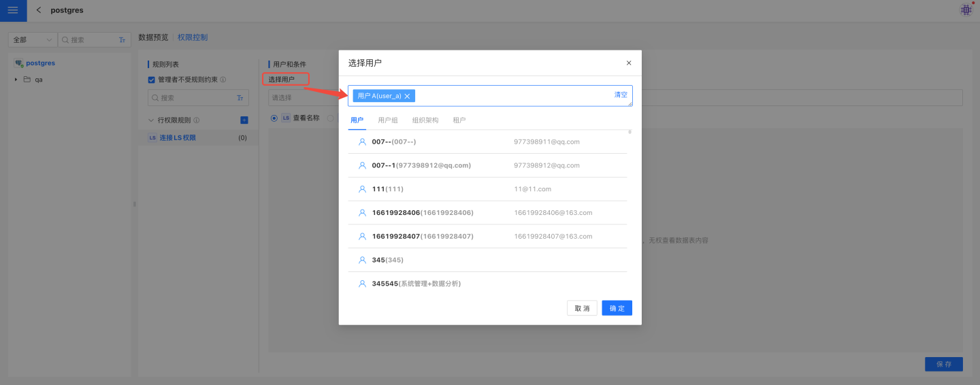Select the 查看名称 radio button
Viewport: 980px width, 385px height.
(274, 118)
